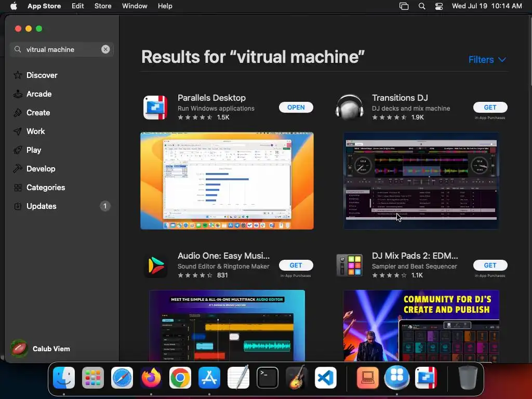Open the blue four-square app in Dock
The height and width of the screenshot is (399, 532).
click(396, 378)
